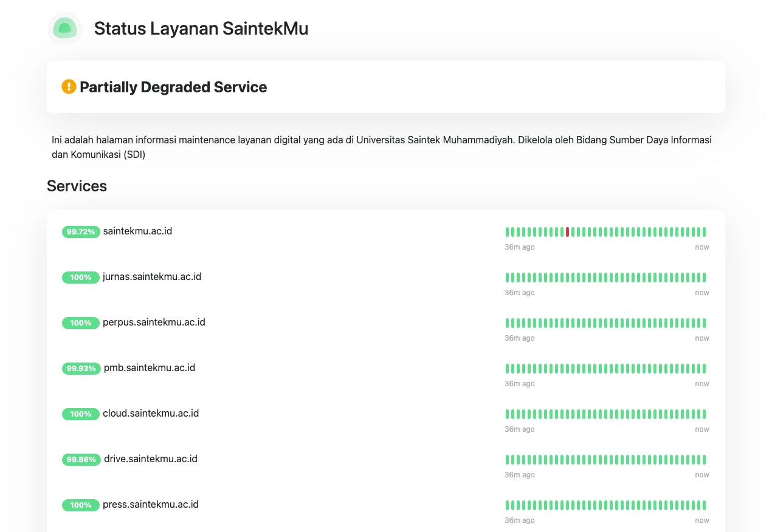This screenshot has height=532, width=772.
Task: Select the 99.72% uptime badge for saintekmu.ac.id
Action: tap(81, 231)
